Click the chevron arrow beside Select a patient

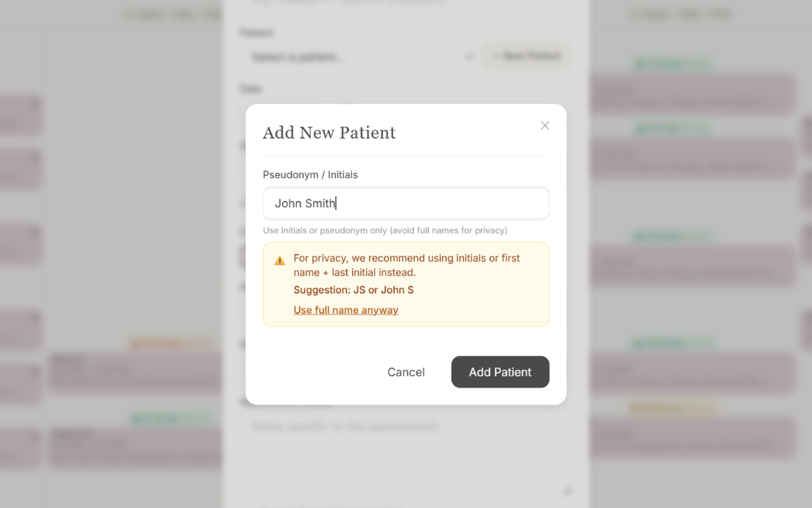tap(469, 56)
